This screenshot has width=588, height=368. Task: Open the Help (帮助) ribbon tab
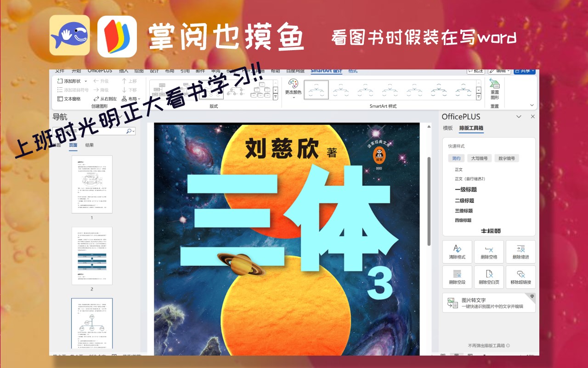click(x=275, y=71)
